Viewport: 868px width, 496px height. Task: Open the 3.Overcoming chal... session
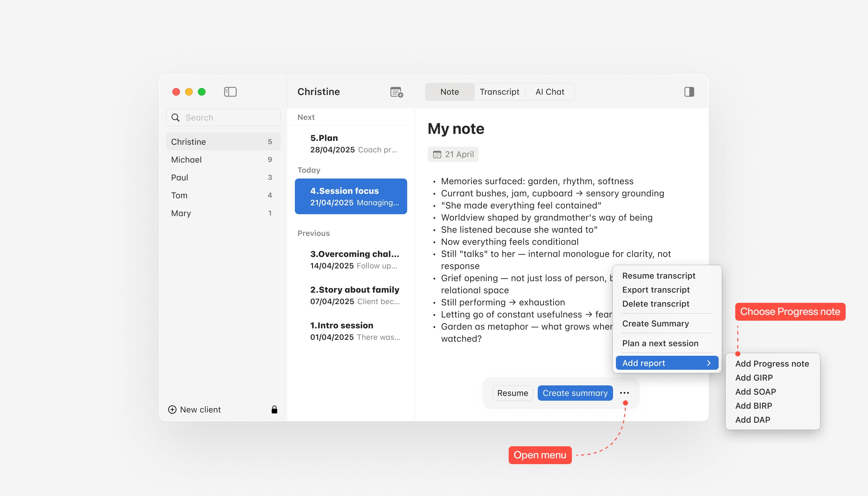pyautogui.click(x=354, y=259)
